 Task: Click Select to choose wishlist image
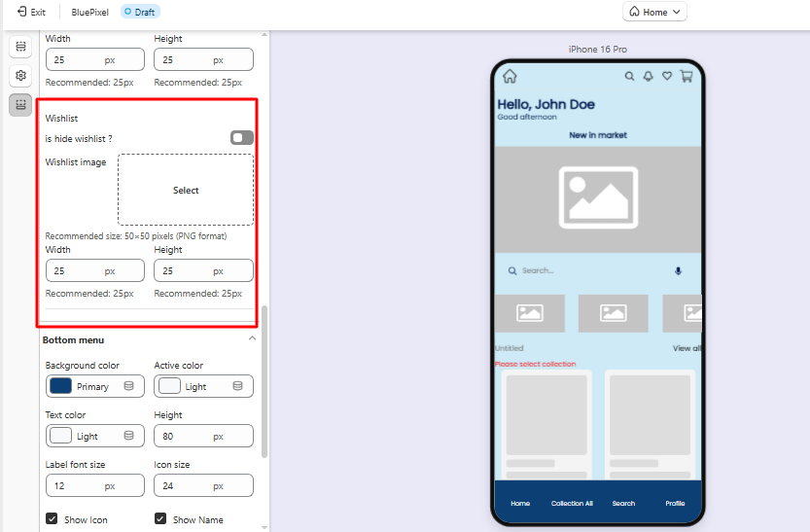(x=186, y=190)
